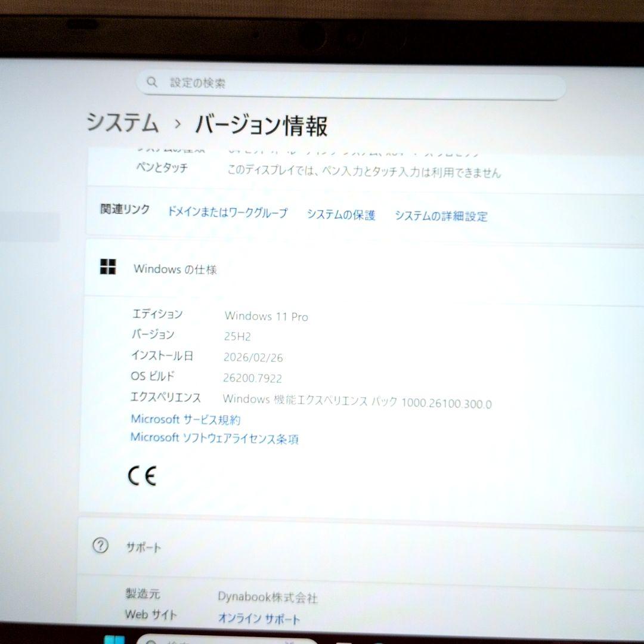Click the question mark icon beside サポート

(101, 546)
